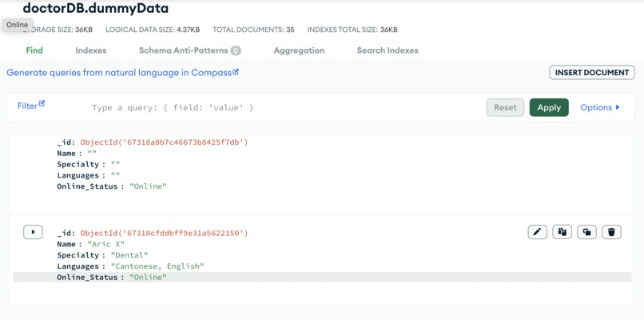Click the TOTAL DOCUMENTS: 35 statistic
The height and width of the screenshot is (320, 644).
tap(253, 30)
